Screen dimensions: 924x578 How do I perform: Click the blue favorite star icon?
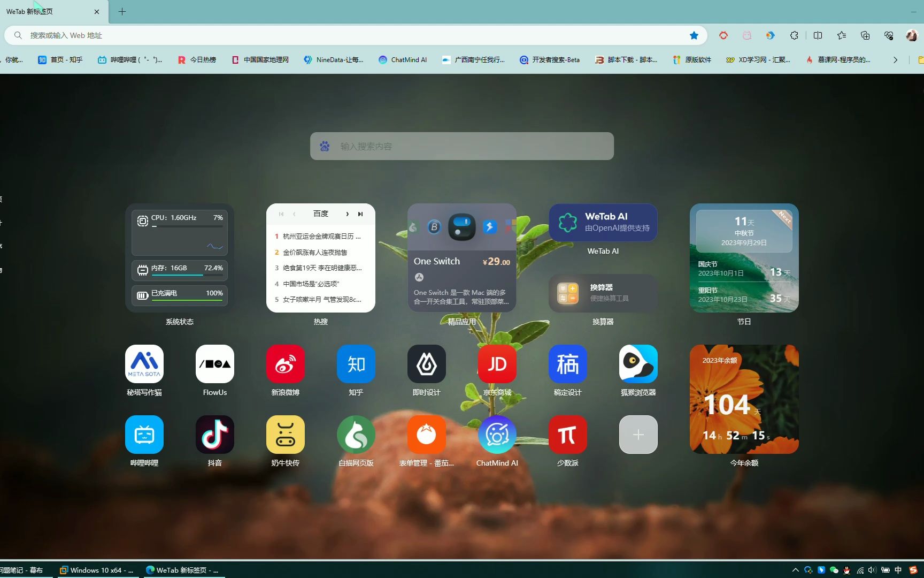(694, 35)
